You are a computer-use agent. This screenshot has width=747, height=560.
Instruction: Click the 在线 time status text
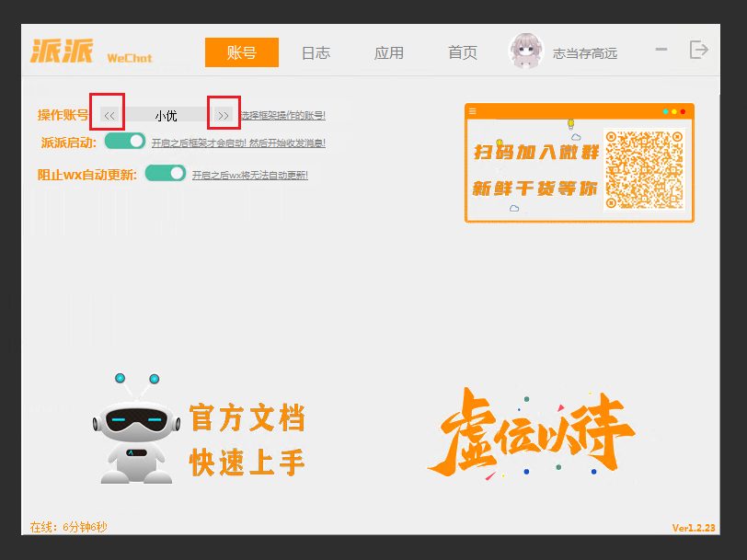[x=69, y=527]
